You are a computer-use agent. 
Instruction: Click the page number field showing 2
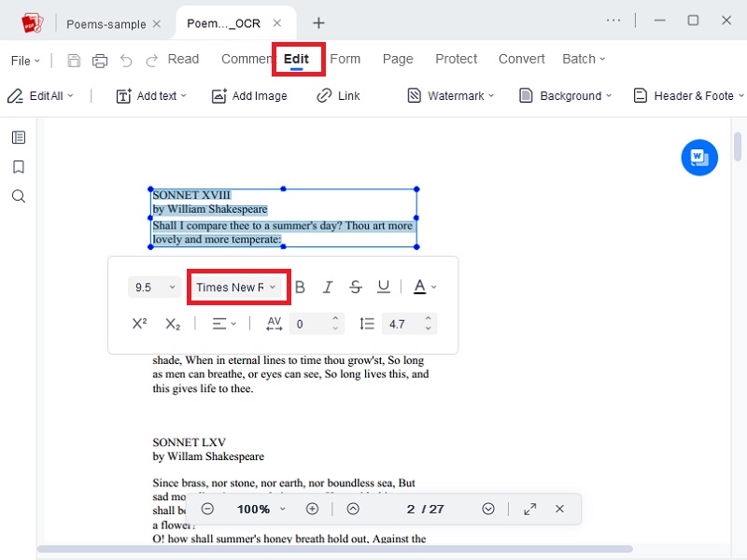(x=411, y=509)
